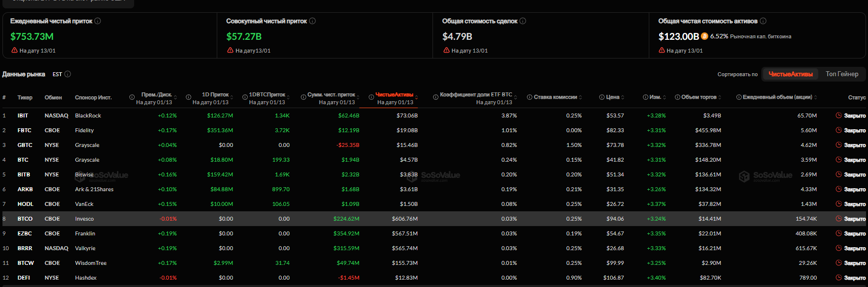Toggle the EST timezone label
This screenshot has width=868, height=287.
(57, 74)
